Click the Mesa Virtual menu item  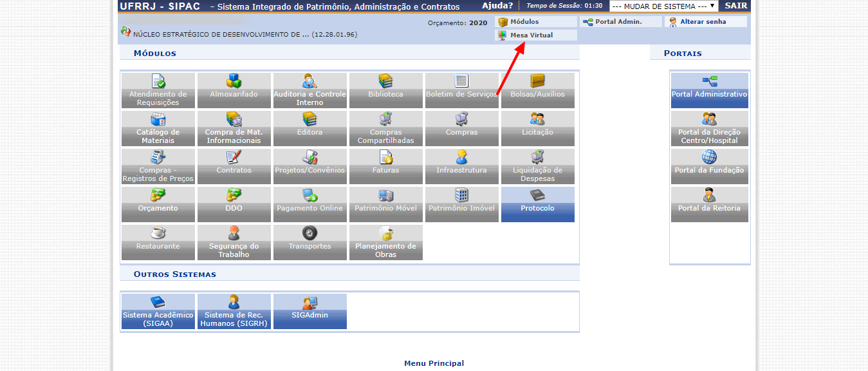click(x=531, y=35)
